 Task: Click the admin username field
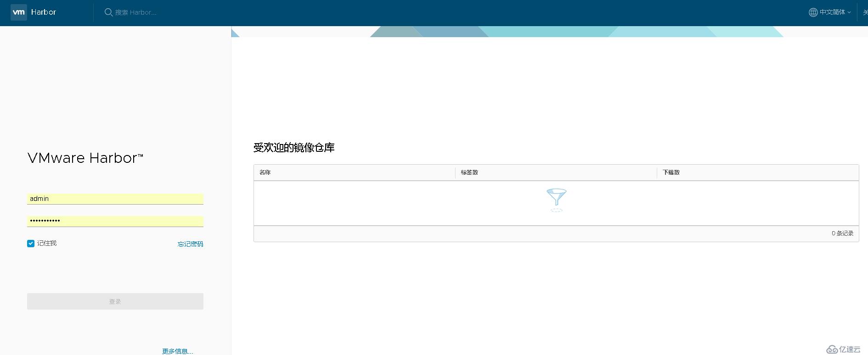[x=115, y=199]
